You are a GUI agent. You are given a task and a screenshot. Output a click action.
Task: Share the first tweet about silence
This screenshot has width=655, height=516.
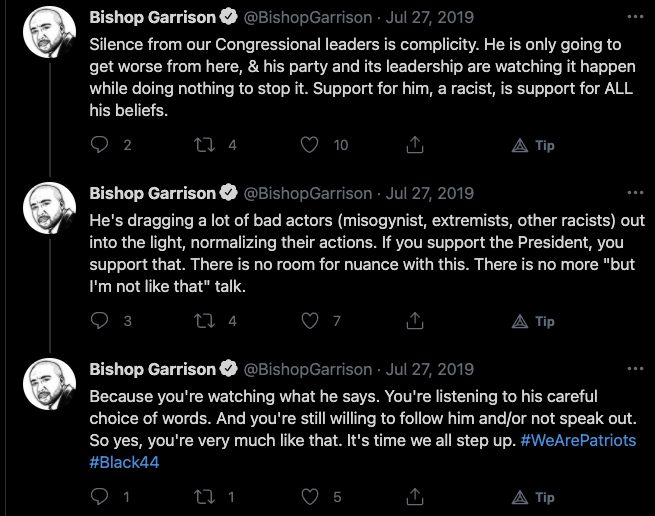(414, 145)
